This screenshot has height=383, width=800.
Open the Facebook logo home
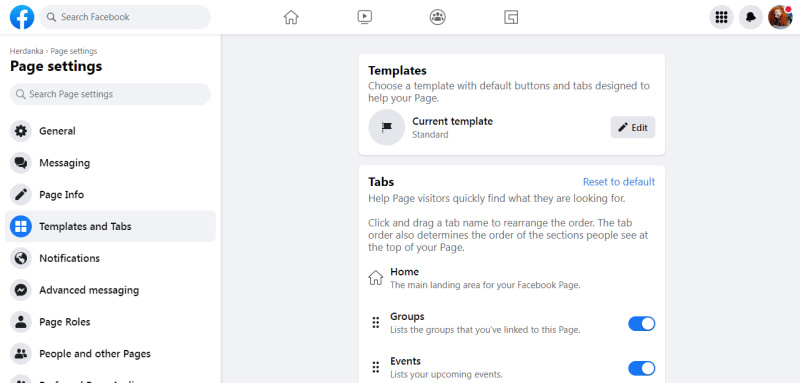22,17
